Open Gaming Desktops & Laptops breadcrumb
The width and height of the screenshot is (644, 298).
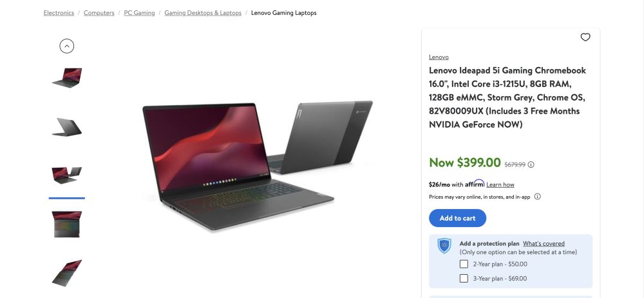point(203,13)
